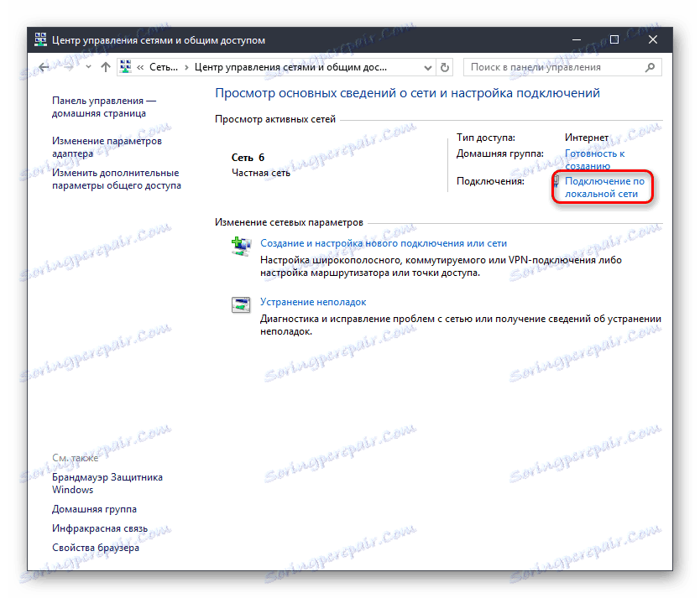
Task: Click the up arrow to go to parent folder
Action: pyautogui.click(x=105, y=66)
